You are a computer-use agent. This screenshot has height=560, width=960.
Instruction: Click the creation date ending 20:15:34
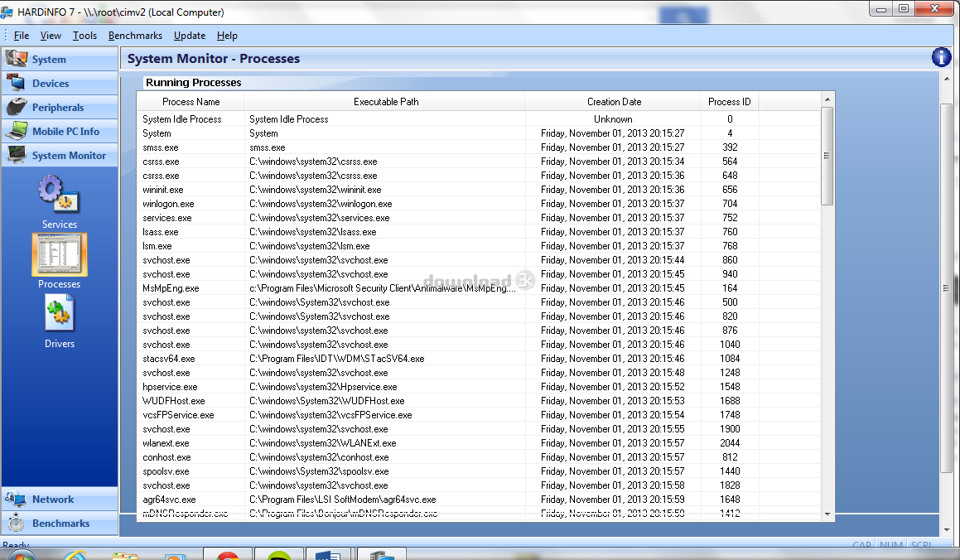(x=613, y=162)
